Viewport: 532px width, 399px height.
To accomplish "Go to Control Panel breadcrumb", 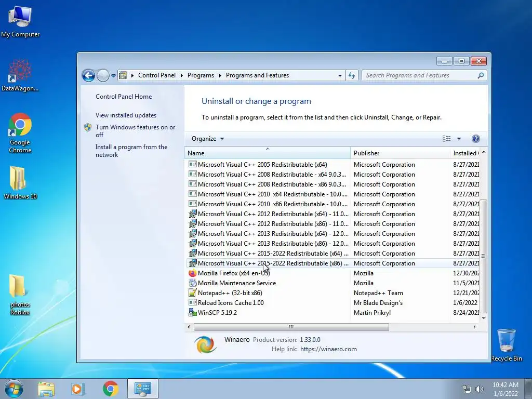I will [157, 75].
